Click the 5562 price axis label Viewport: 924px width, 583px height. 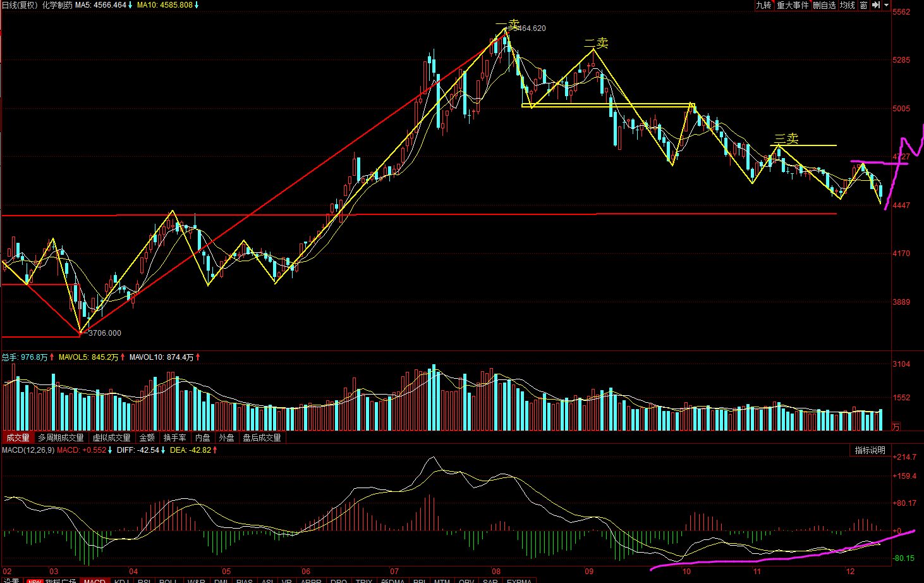[x=901, y=12]
